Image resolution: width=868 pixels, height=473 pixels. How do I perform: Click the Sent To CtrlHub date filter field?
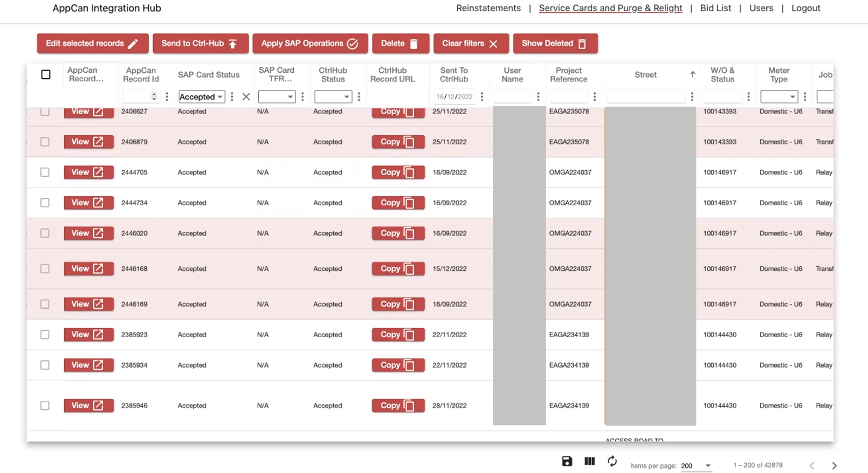pos(454,97)
